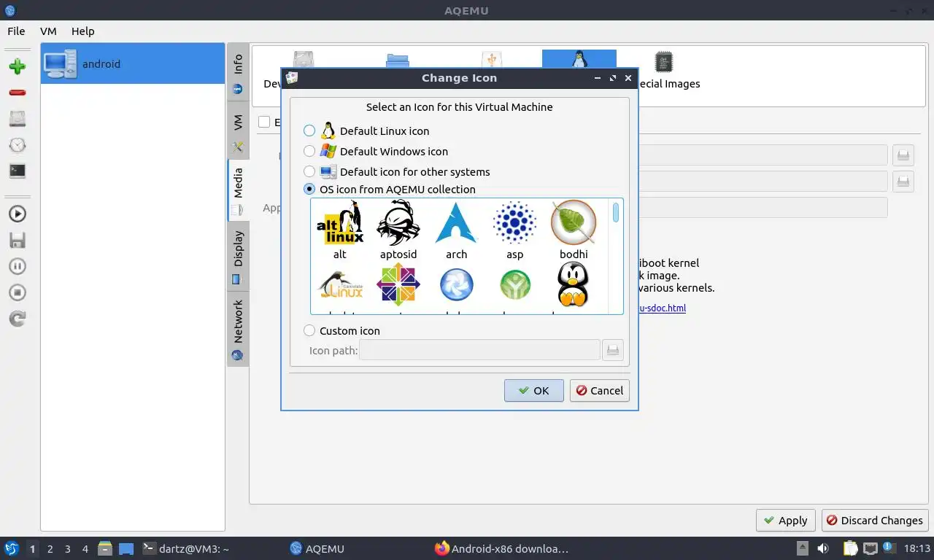Open the qemu-doc.html link in main window
The image size is (934, 560).
click(662, 308)
